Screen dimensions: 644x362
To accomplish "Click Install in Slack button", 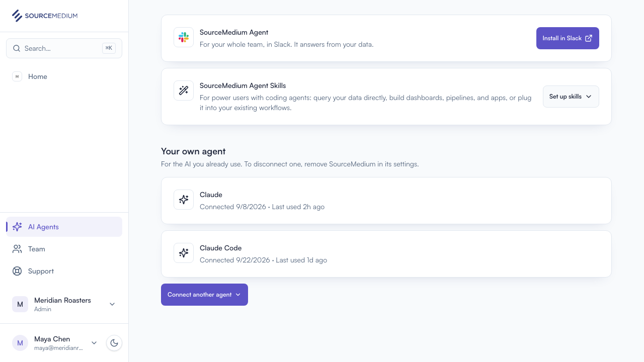I will pos(568,38).
